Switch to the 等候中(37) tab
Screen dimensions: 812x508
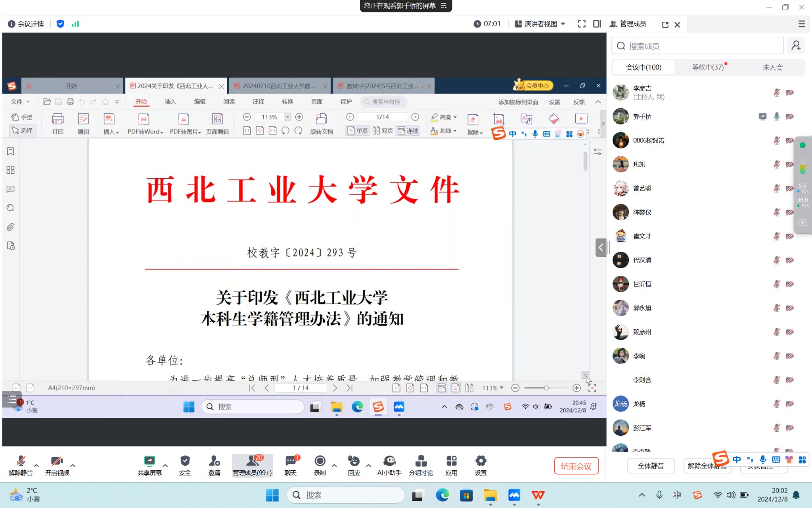pos(708,67)
